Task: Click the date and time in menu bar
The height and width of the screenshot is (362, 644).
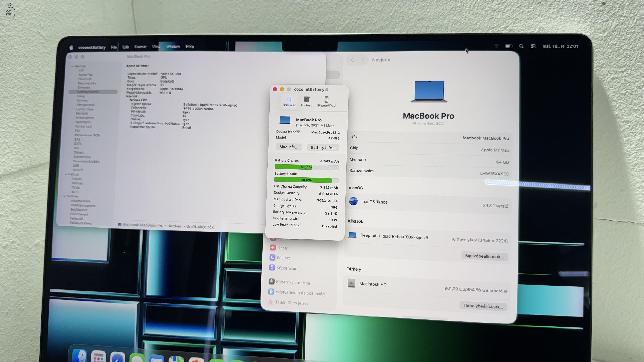Action: pyautogui.click(x=560, y=46)
